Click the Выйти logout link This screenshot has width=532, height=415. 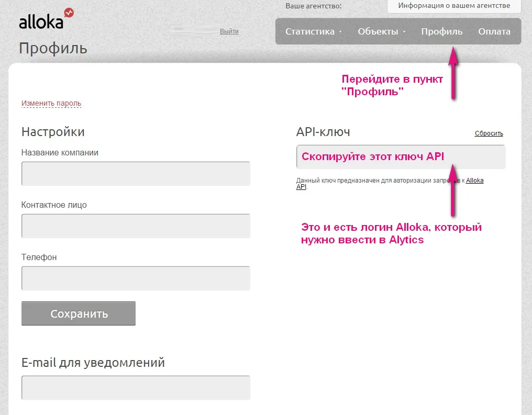tap(229, 31)
